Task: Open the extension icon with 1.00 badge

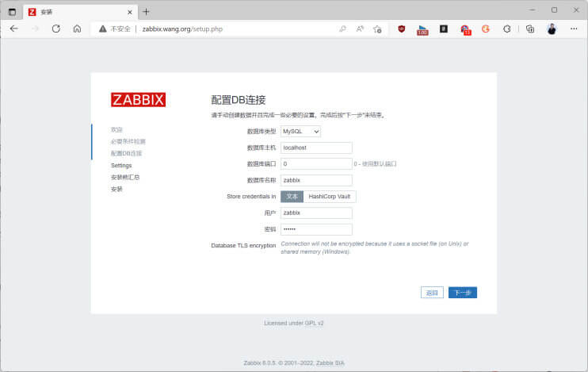Action: tap(422, 30)
